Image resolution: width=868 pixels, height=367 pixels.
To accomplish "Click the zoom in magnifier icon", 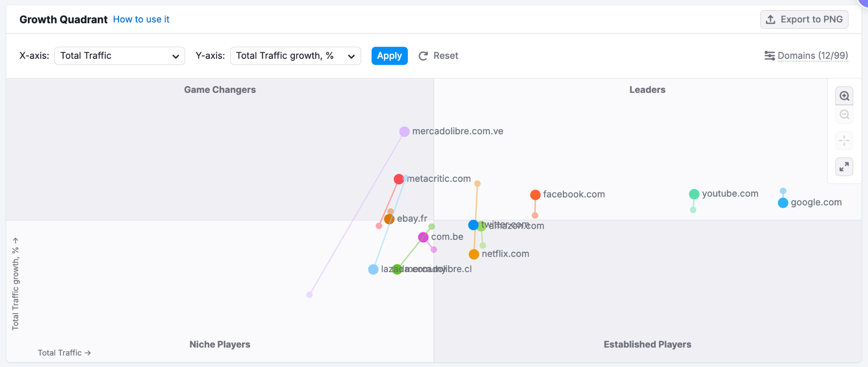I will [x=844, y=96].
